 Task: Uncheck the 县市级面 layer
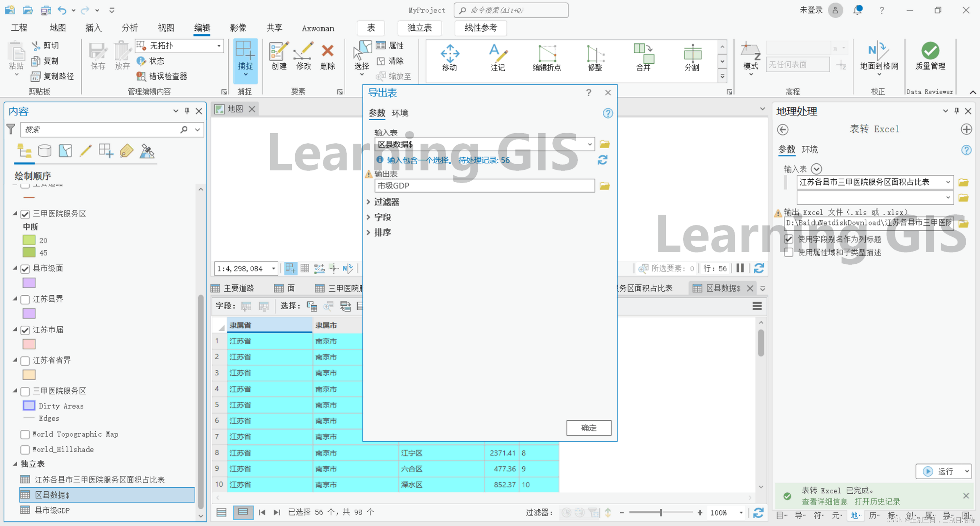coord(25,269)
